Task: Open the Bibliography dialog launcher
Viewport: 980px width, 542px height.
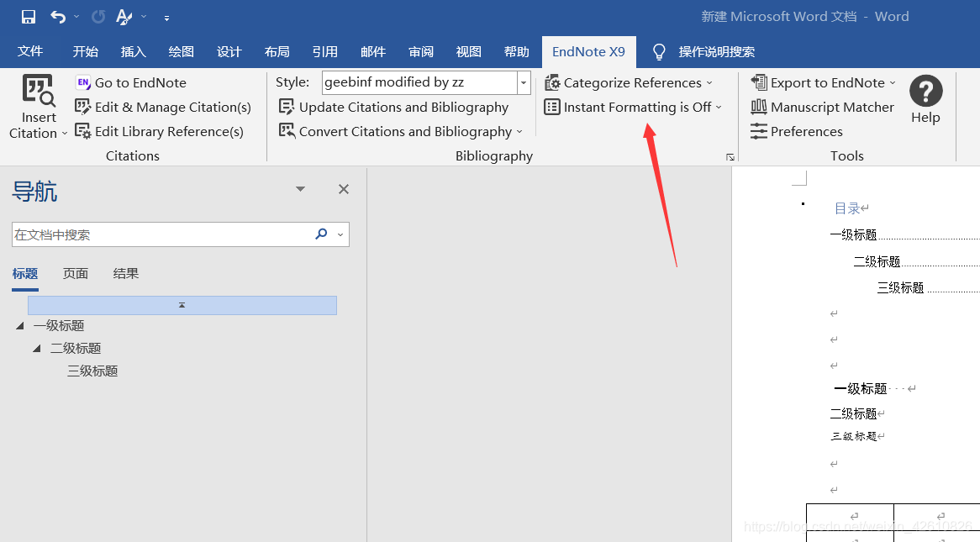Action: (730, 157)
